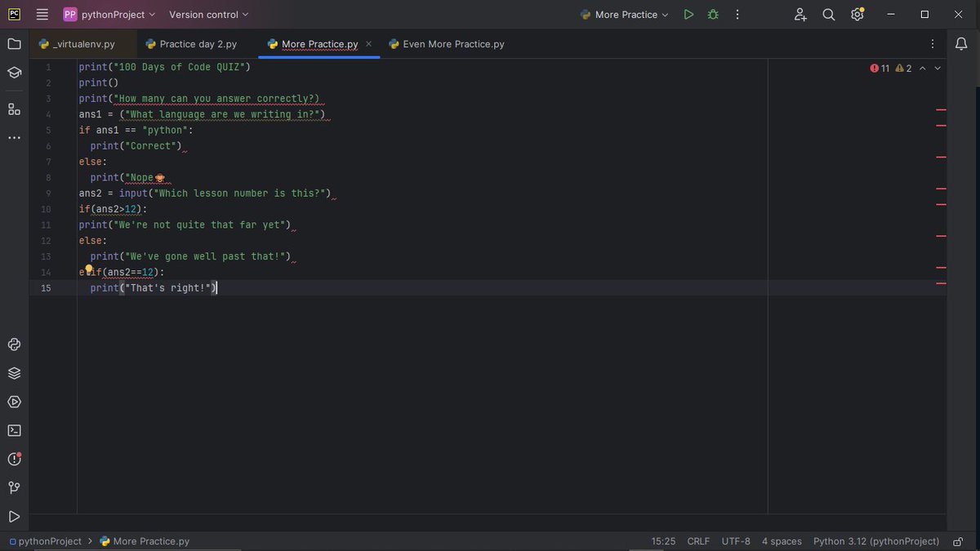
Task: Show more tool windows ellipsis
Action: pyautogui.click(x=14, y=137)
